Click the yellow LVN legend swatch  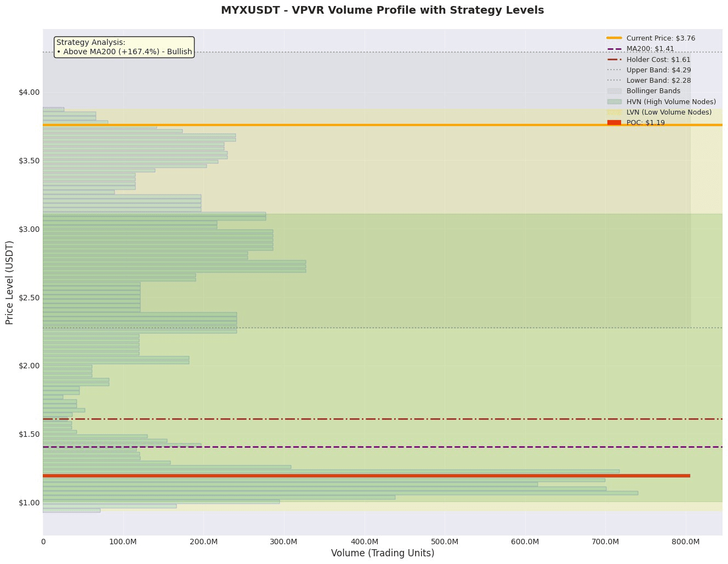(614, 112)
